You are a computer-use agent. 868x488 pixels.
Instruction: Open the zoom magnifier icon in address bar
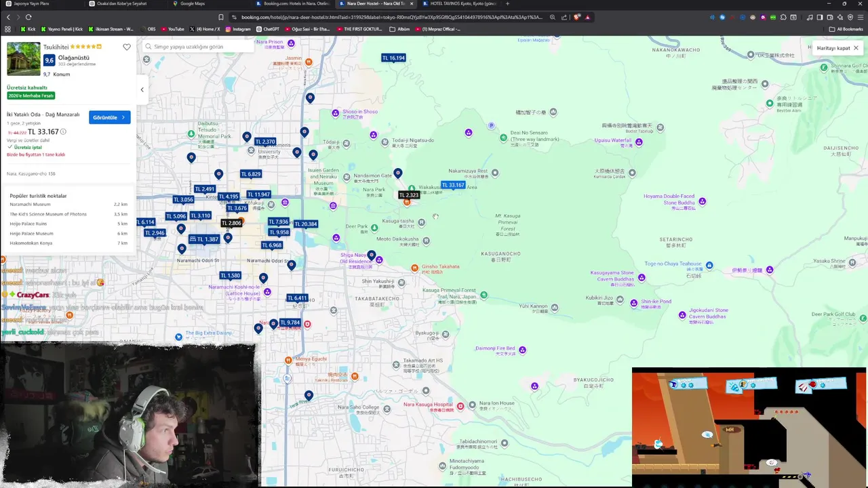coord(553,17)
